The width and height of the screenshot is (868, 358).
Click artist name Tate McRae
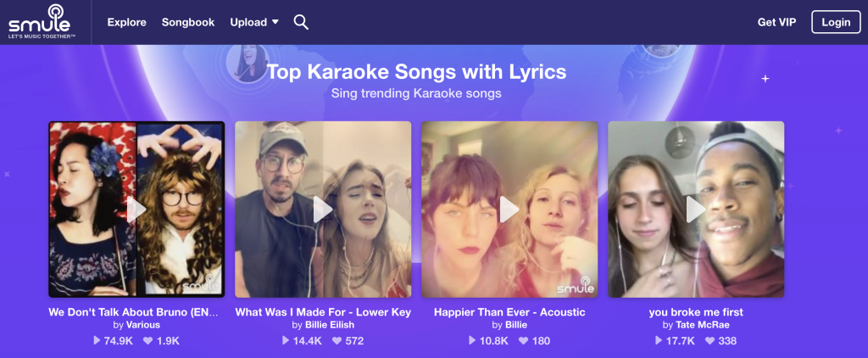tap(703, 325)
